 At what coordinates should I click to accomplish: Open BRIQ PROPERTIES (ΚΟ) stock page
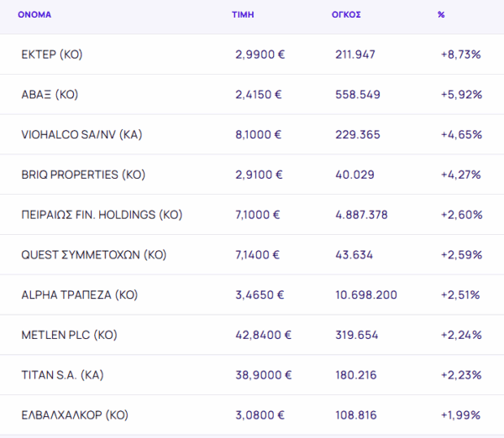coord(83,175)
